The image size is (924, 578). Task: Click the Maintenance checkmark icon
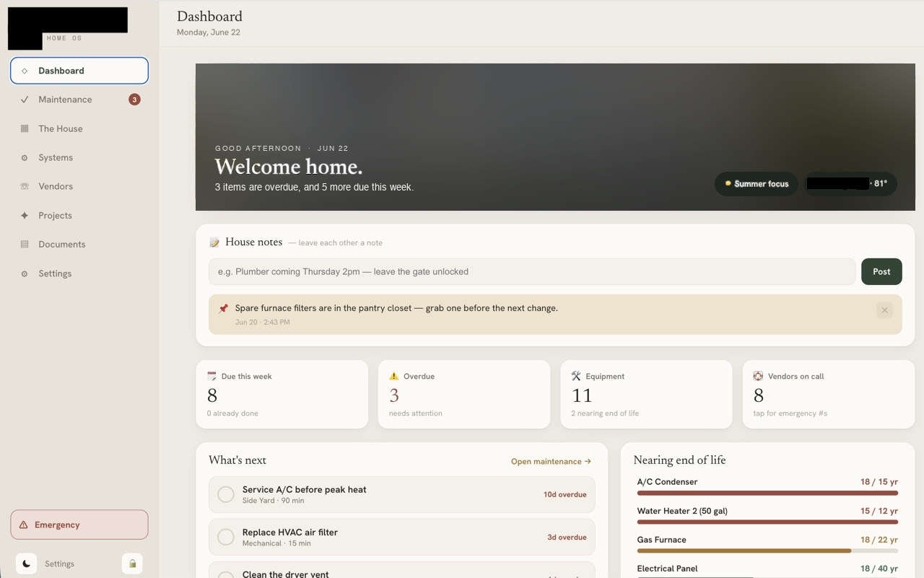tap(25, 100)
